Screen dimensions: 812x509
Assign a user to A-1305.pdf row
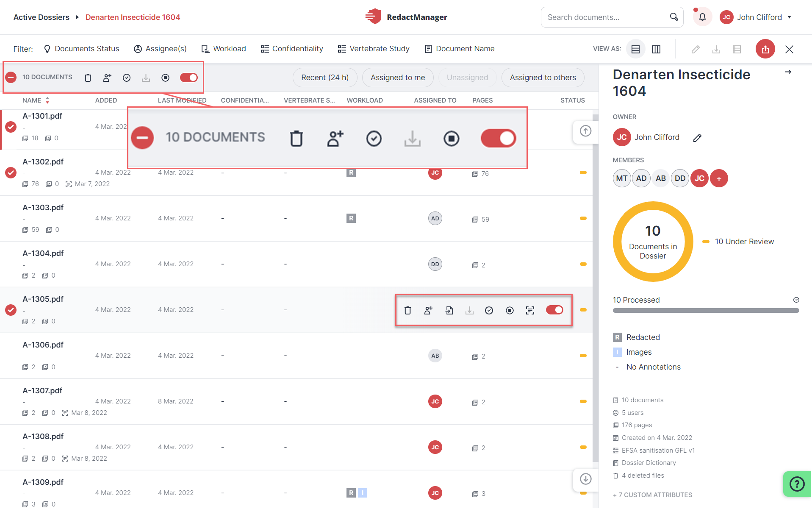[428, 310]
